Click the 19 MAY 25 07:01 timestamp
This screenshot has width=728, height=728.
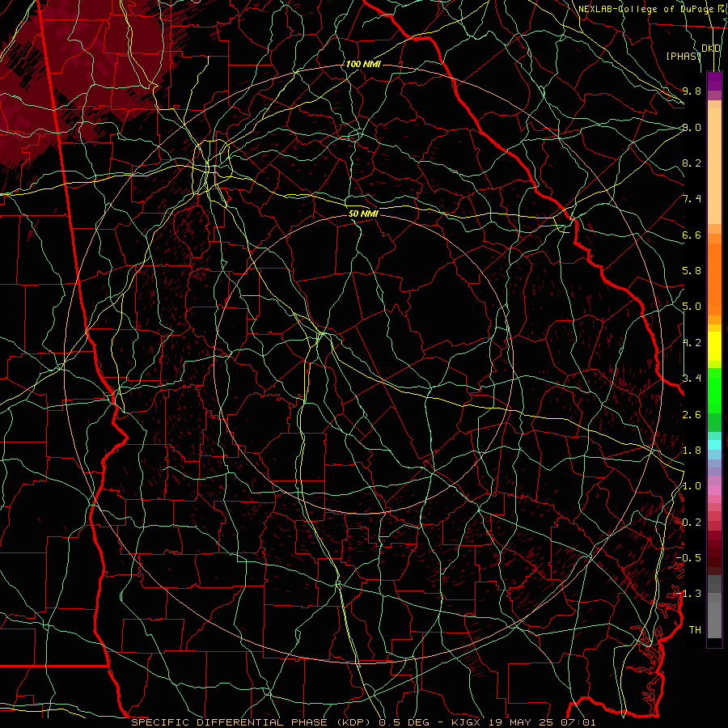[x=542, y=722]
